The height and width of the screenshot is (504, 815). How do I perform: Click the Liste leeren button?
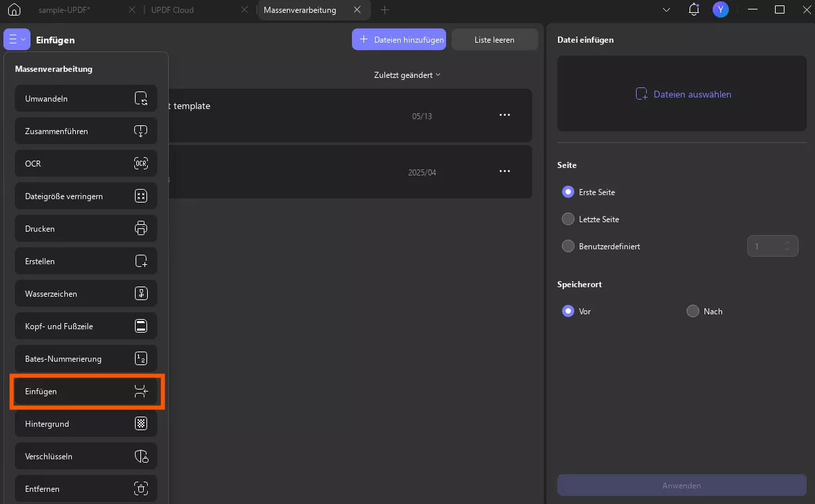[x=494, y=39]
